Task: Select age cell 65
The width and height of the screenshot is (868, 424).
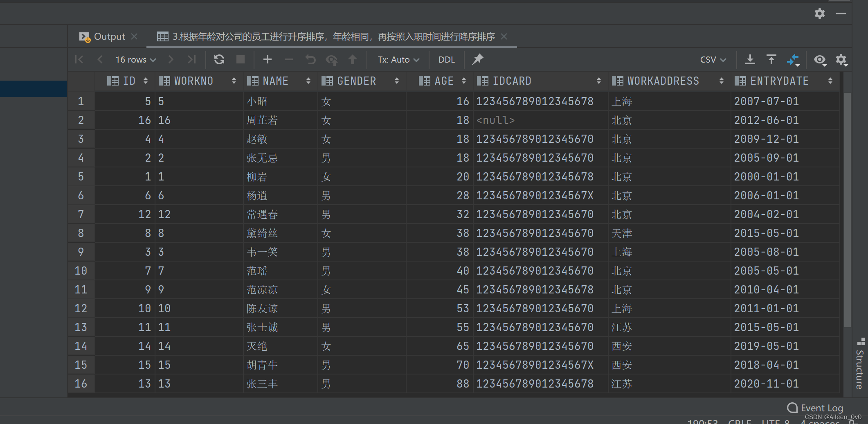Action: coord(440,346)
